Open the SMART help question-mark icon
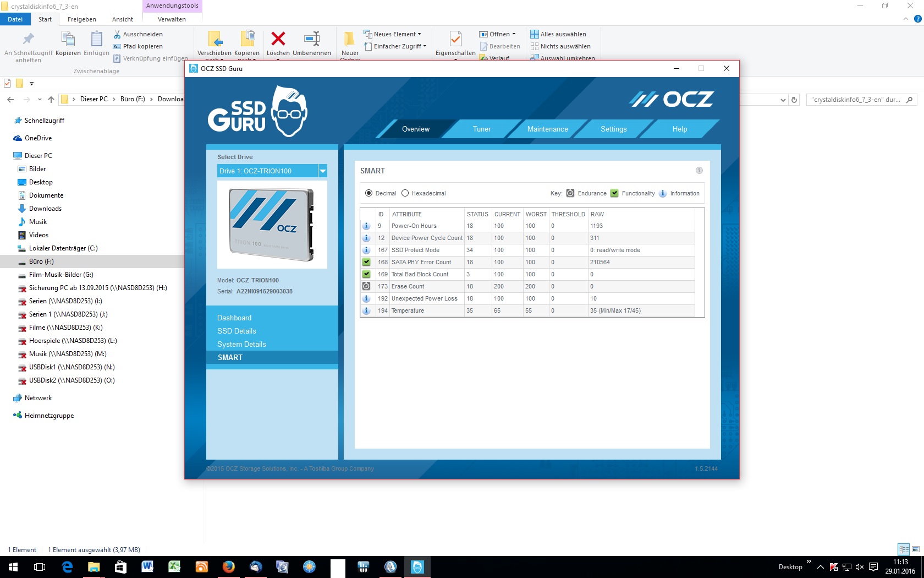Viewport: 924px width, 578px height. [699, 171]
